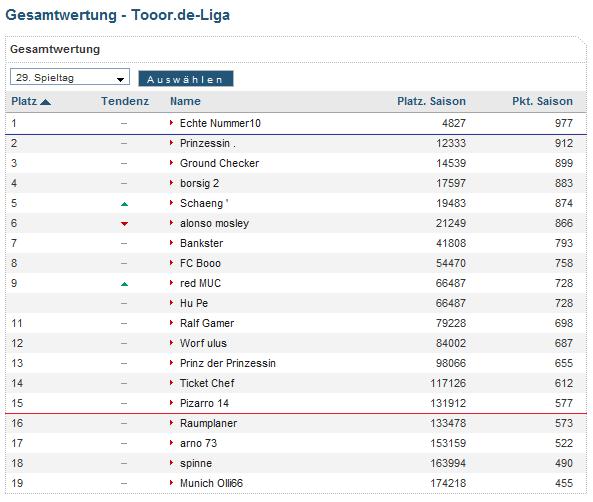The width and height of the screenshot is (593, 502).
Task: Open the Pizarro 14 player link
Action: coord(204,403)
